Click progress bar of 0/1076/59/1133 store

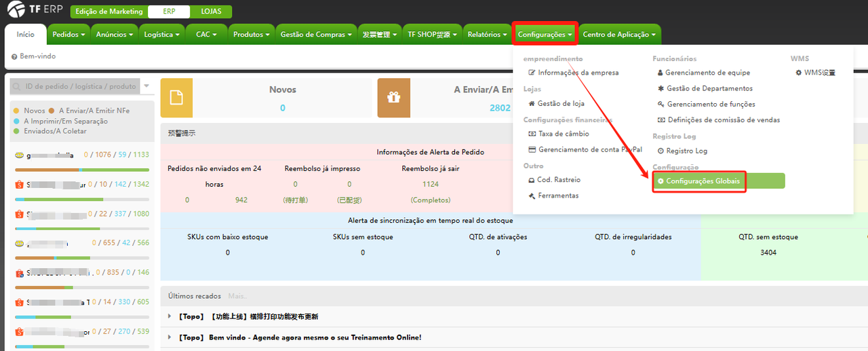click(x=82, y=169)
